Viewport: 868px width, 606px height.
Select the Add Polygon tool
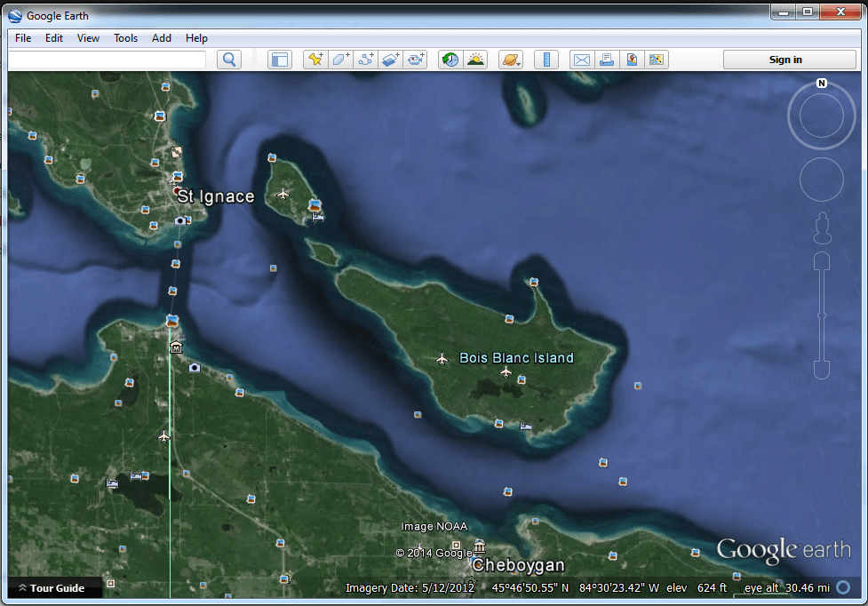tap(340, 60)
